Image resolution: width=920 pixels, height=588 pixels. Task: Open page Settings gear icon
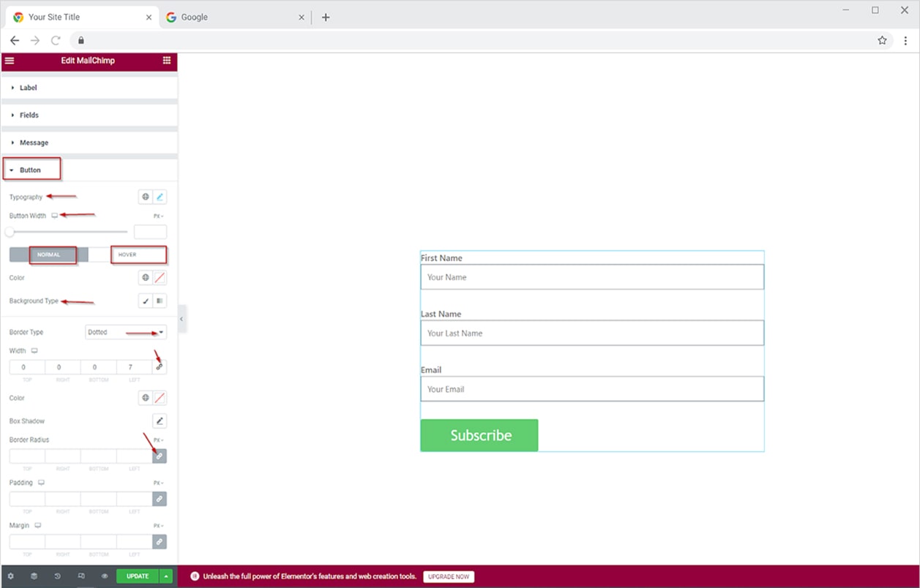[x=10, y=576]
